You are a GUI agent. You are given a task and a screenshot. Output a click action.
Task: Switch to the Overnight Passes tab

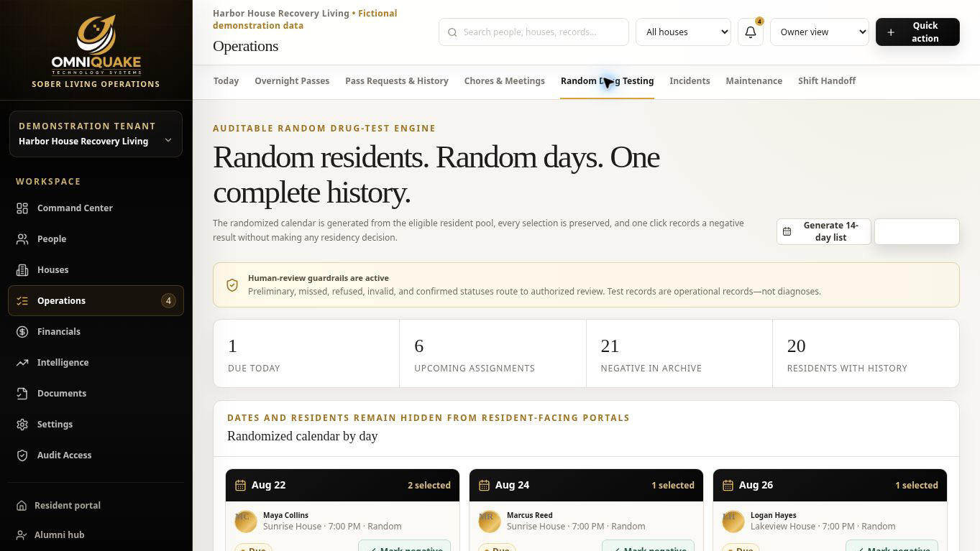click(292, 81)
